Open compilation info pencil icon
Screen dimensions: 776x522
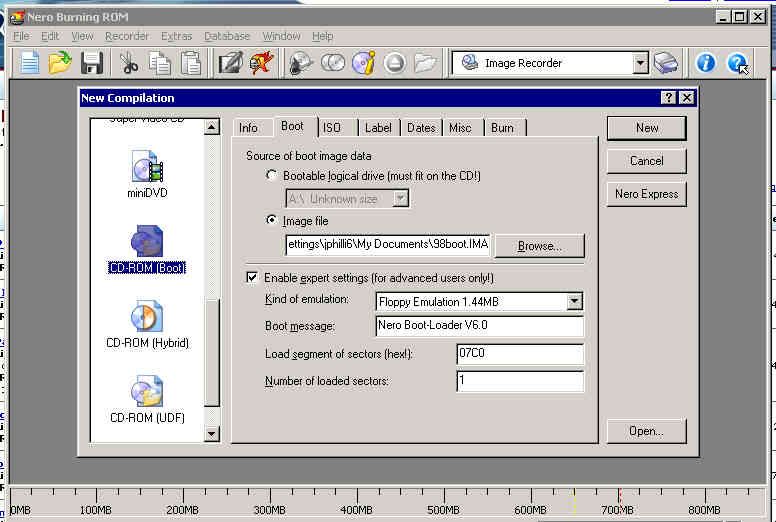click(231, 63)
